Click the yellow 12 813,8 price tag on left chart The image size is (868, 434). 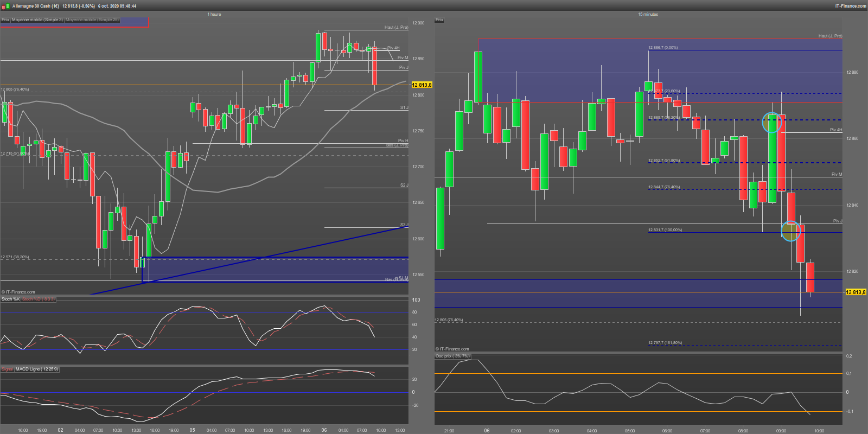pos(422,85)
